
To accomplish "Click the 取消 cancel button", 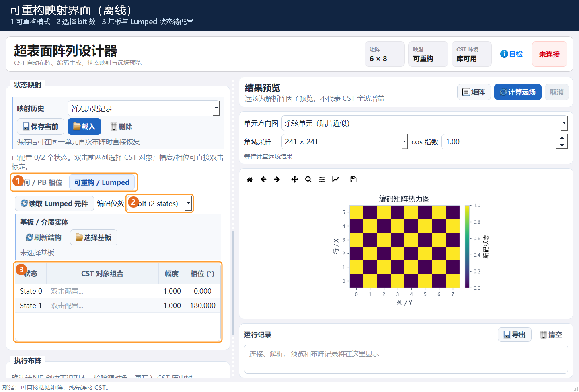I will click(557, 92).
